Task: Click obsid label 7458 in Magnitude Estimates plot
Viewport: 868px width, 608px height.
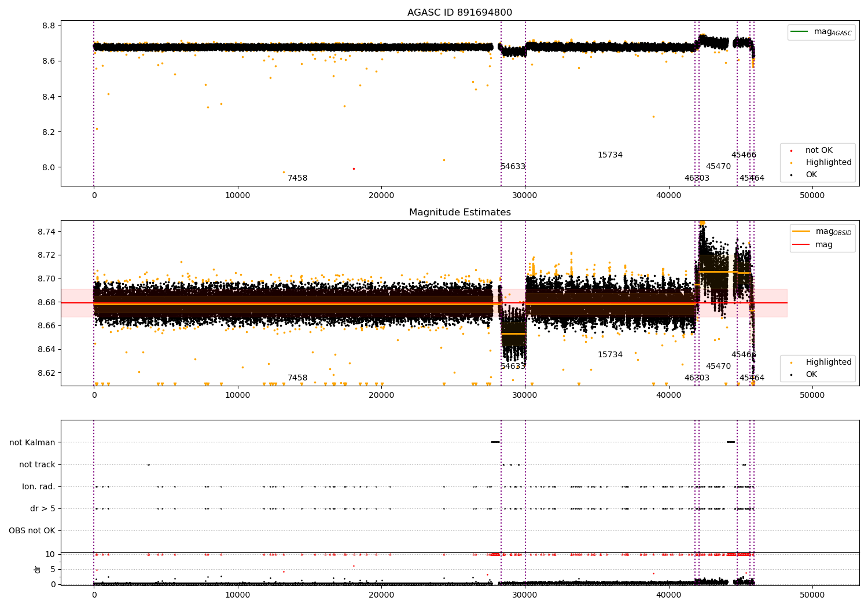Action: coord(297,378)
